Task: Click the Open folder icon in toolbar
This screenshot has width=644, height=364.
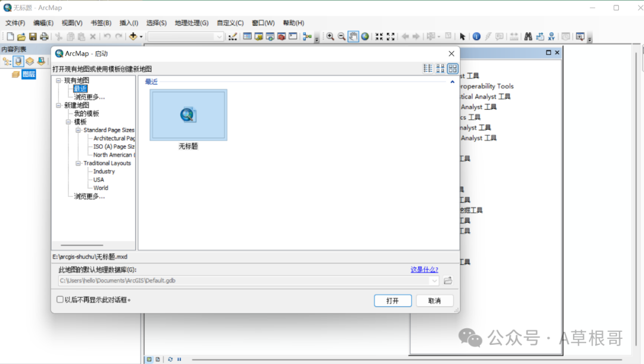Action: 21,36
